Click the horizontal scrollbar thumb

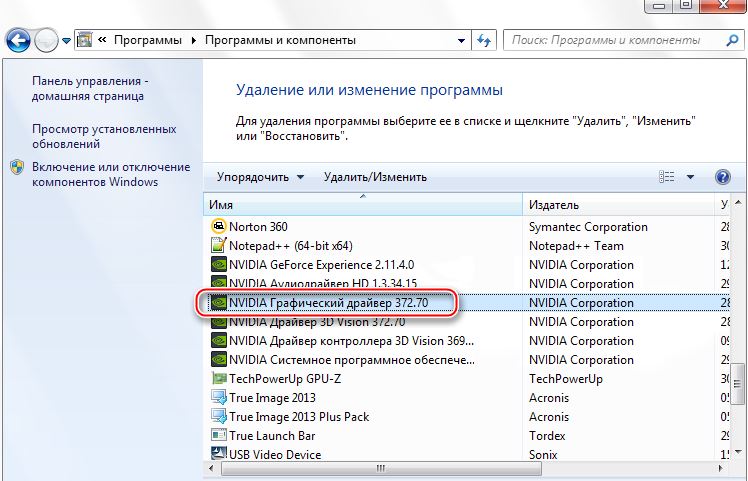(x=381, y=469)
